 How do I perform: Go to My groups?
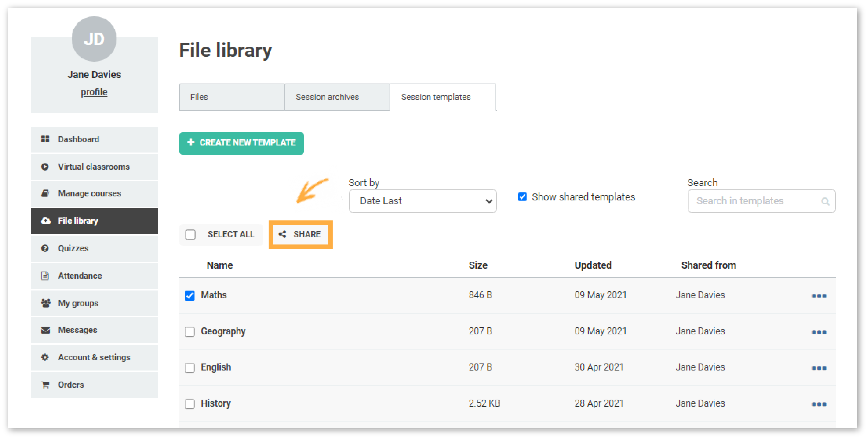94,303
